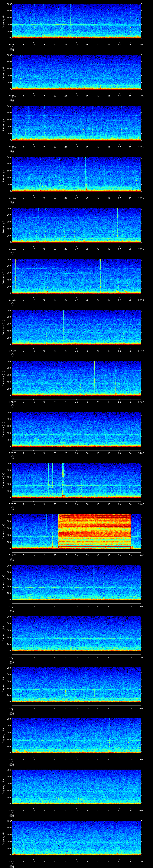The height and width of the screenshot is (868, 153).
Task: Click the 15:00 end label of first panel
Action: point(141,44)
